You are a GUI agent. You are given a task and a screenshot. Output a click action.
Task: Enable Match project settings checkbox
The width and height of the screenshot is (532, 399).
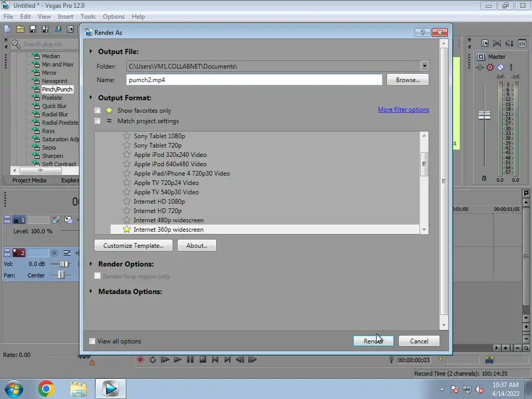coord(97,121)
